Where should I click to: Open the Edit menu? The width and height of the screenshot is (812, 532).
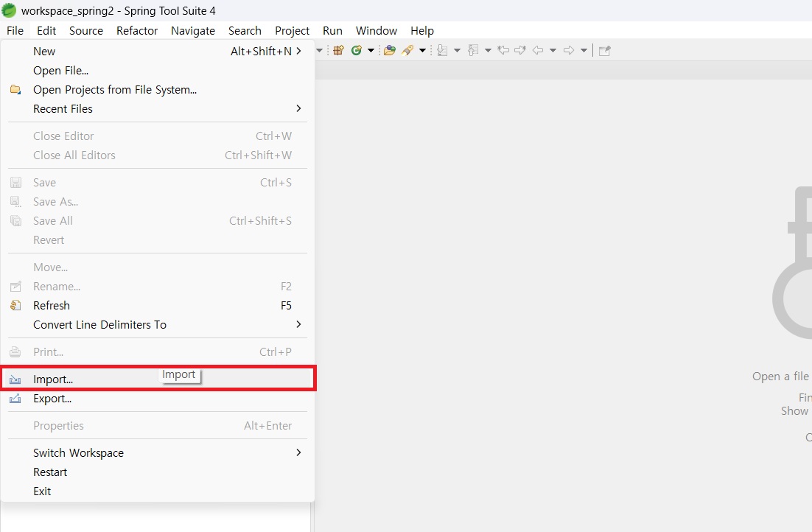point(46,30)
